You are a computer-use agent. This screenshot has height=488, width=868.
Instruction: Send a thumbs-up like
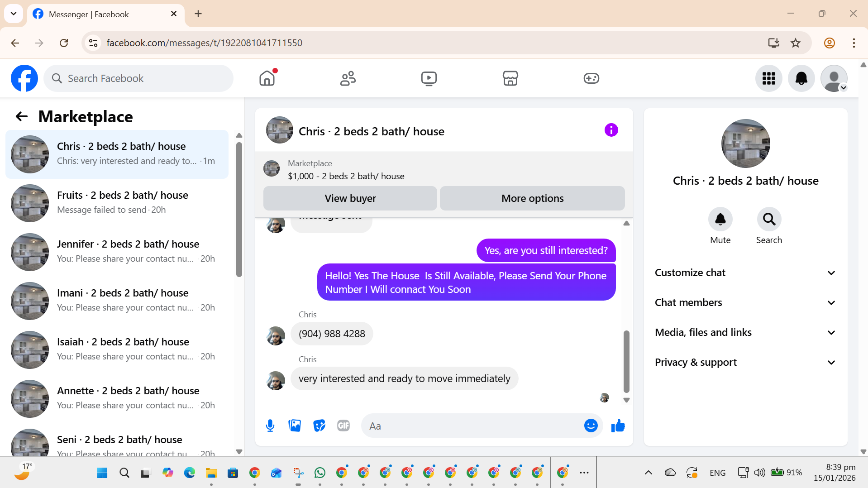[618, 426]
